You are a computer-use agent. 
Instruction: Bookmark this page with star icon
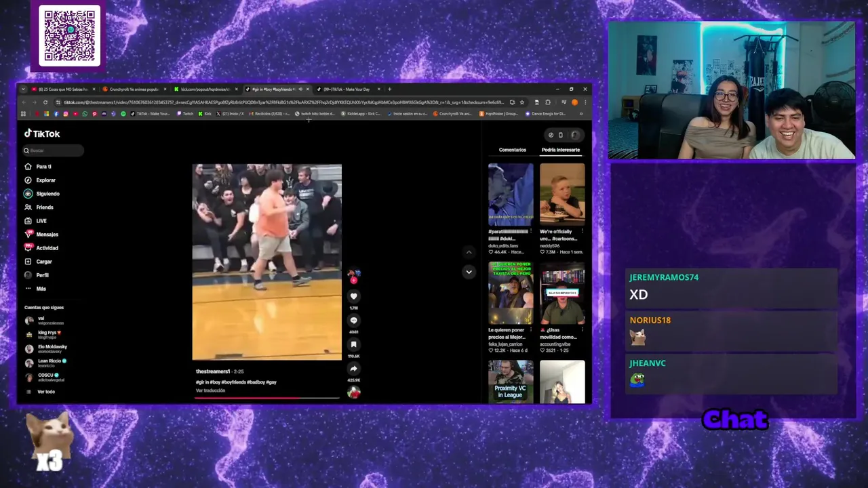click(521, 102)
